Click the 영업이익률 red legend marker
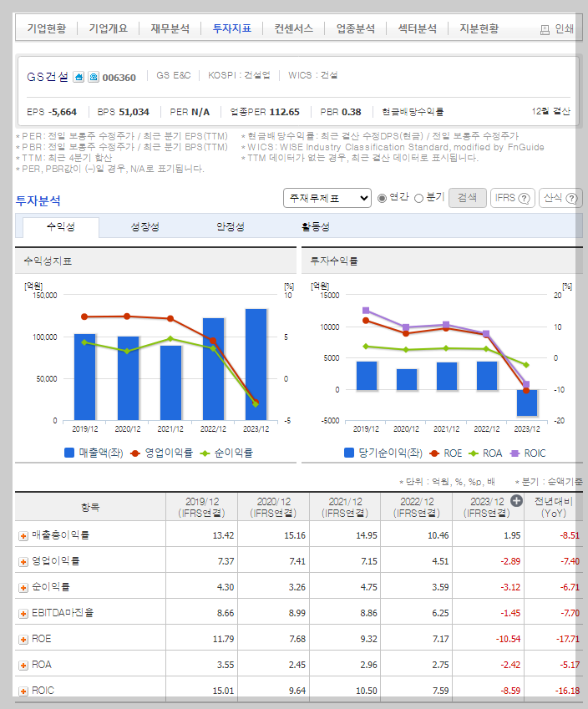 click(134, 453)
